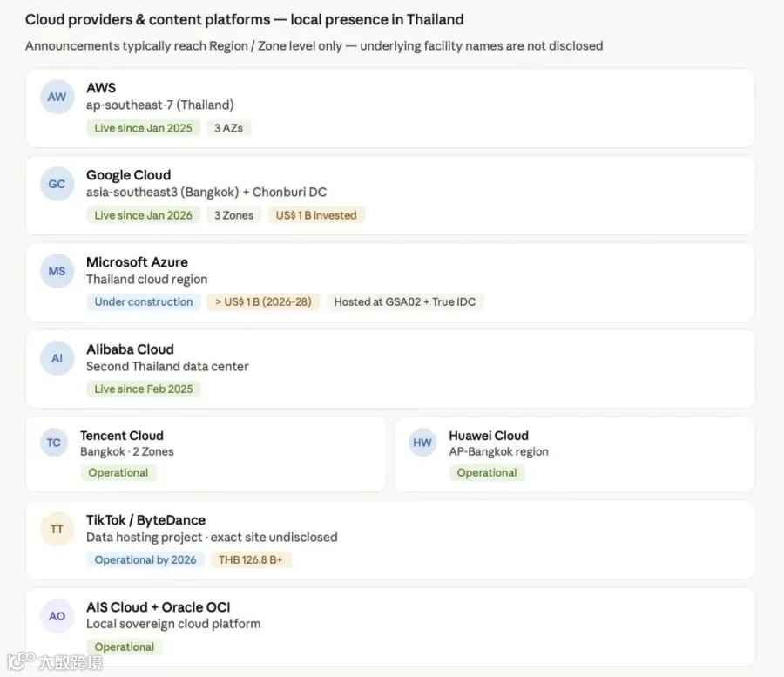Click the AW avatar icon for AWS
This screenshot has height=677, width=784.
click(x=57, y=97)
